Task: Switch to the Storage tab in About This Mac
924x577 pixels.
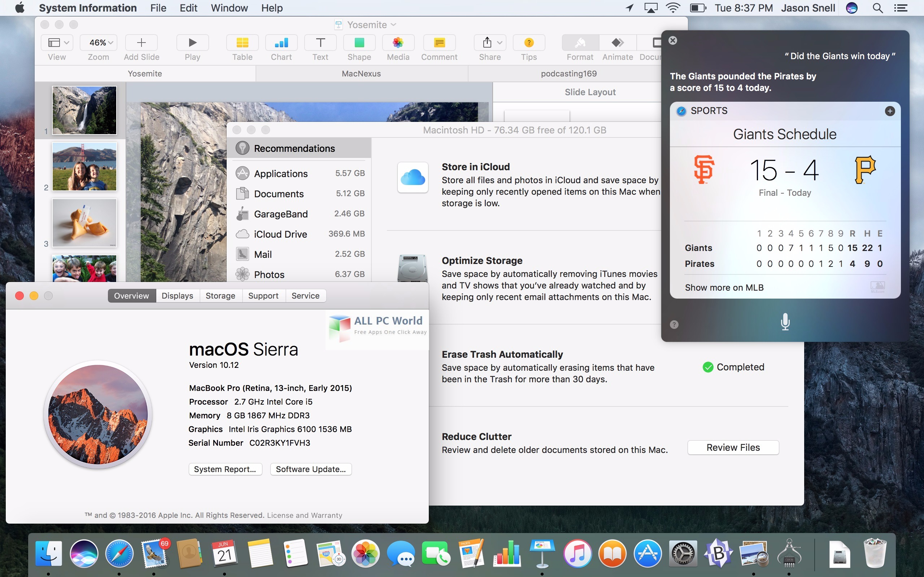Action: pyautogui.click(x=220, y=295)
